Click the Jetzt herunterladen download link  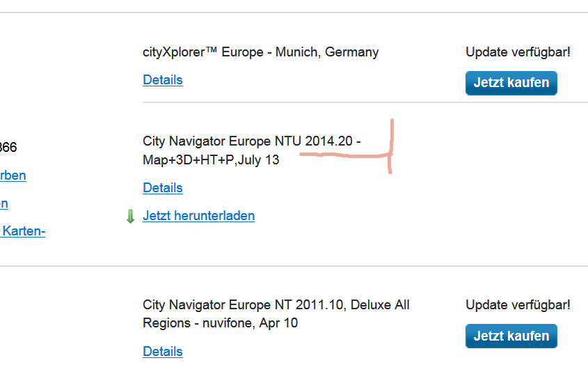199,216
